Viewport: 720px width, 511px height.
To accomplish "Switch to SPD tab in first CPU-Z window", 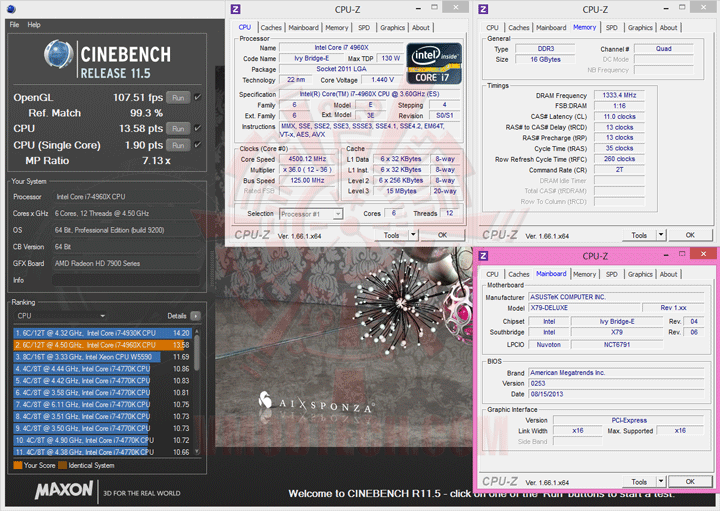I will click(x=364, y=28).
